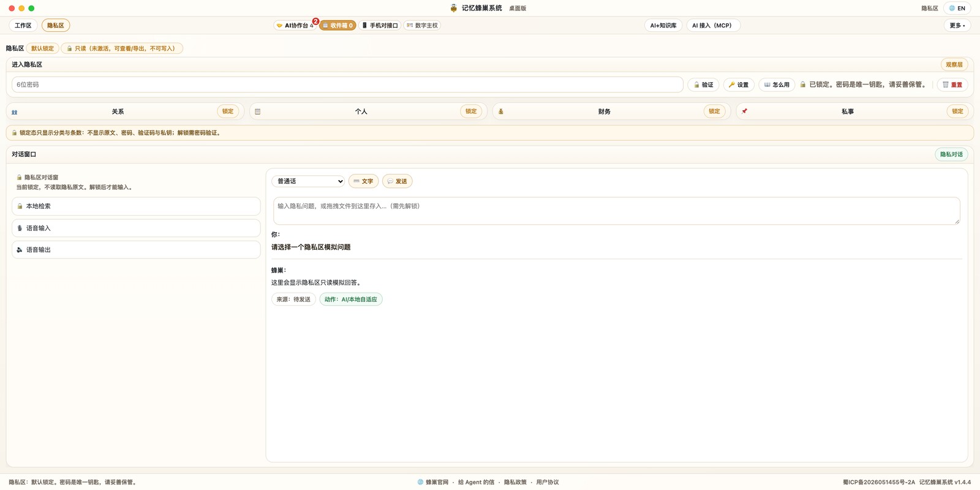Click the money bag icon beside 财务

(501, 111)
